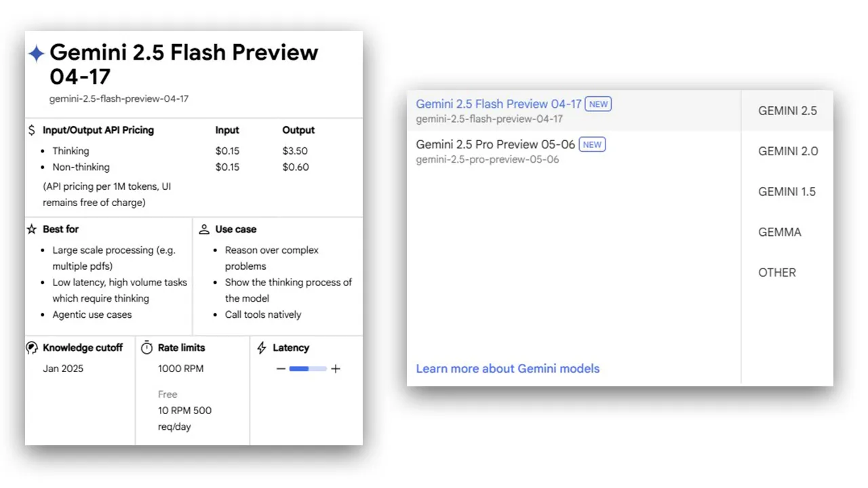Click Reason over complex problems bullet
The height and width of the screenshot is (488, 868).
(x=272, y=258)
